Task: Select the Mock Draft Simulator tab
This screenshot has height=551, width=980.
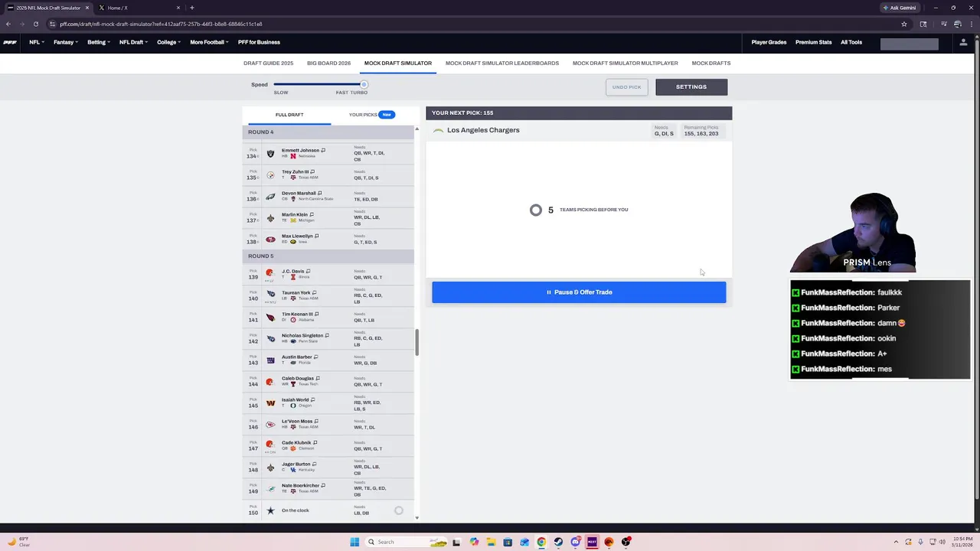Action: point(398,63)
